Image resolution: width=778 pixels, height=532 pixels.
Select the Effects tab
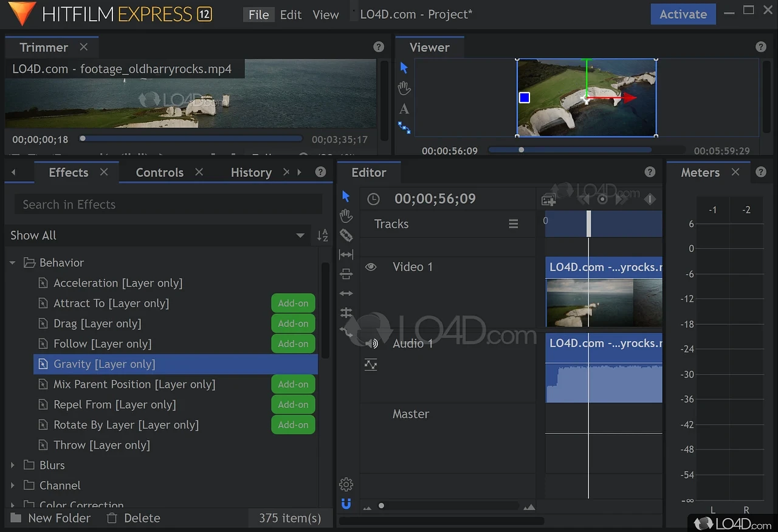coord(68,172)
